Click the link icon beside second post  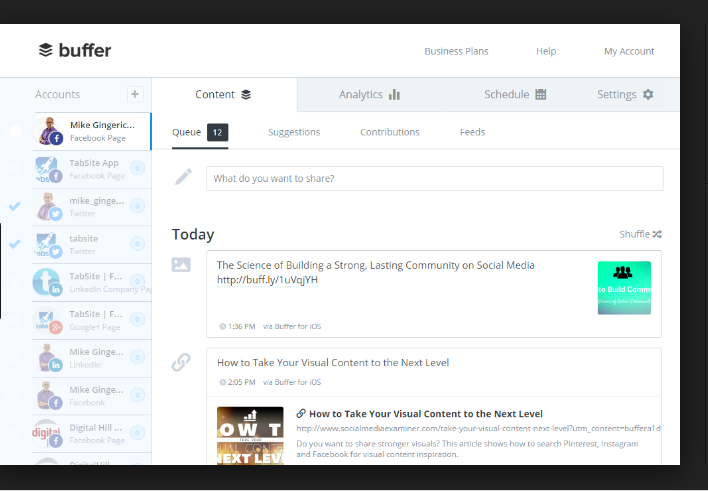tap(181, 362)
